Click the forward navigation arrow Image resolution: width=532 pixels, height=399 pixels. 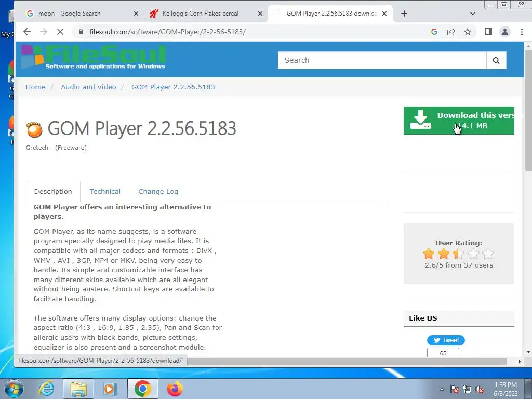tap(44, 32)
